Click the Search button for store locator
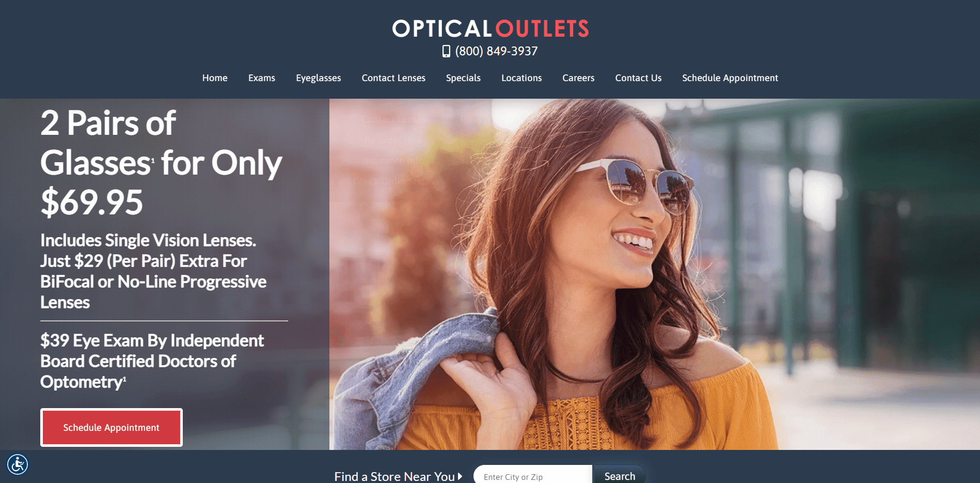Image resolution: width=980 pixels, height=483 pixels. click(620, 476)
